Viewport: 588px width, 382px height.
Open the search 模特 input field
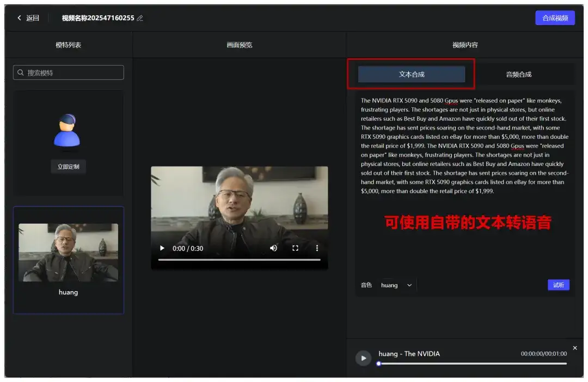(68, 72)
